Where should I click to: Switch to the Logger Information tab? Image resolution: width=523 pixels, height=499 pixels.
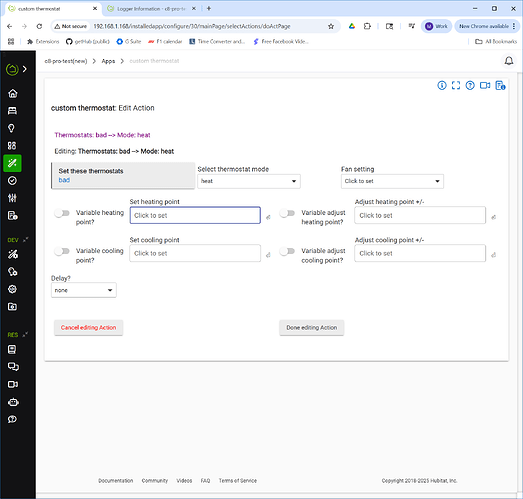click(151, 9)
